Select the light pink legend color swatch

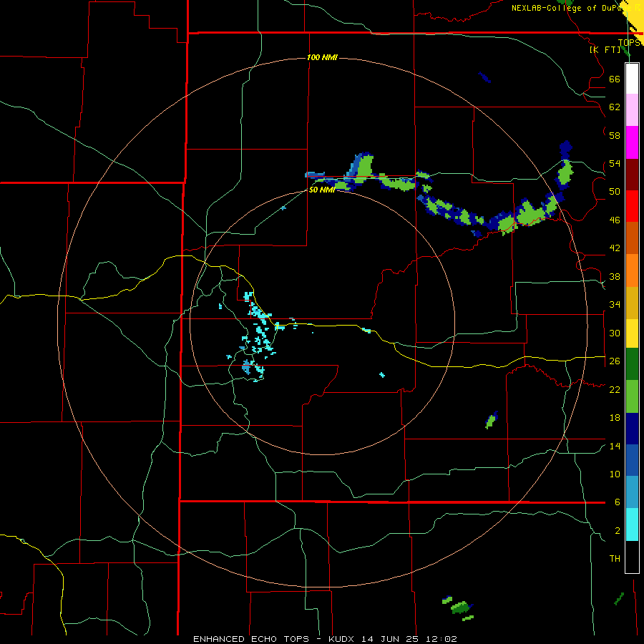[x=632, y=109]
